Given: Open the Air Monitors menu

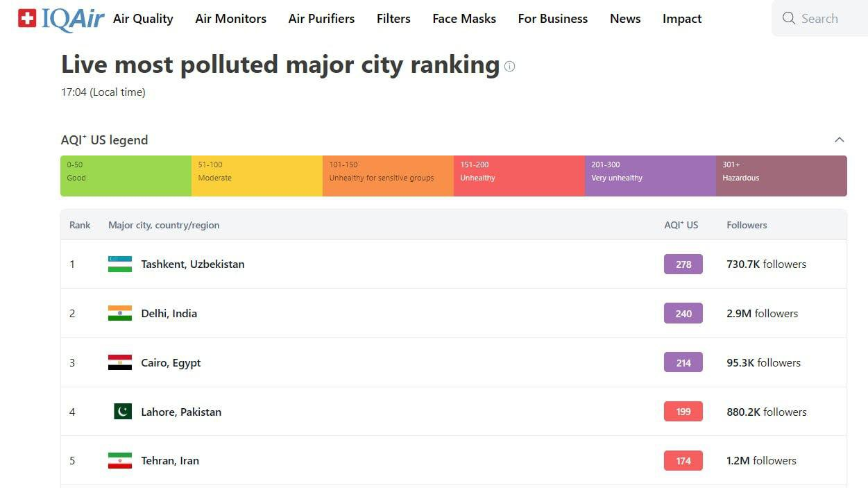Looking at the screenshot, I should pyautogui.click(x=230, y=19).
